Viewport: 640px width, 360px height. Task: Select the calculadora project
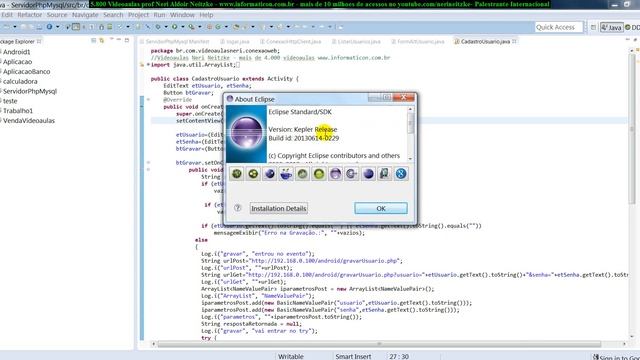tap(20, 81)
